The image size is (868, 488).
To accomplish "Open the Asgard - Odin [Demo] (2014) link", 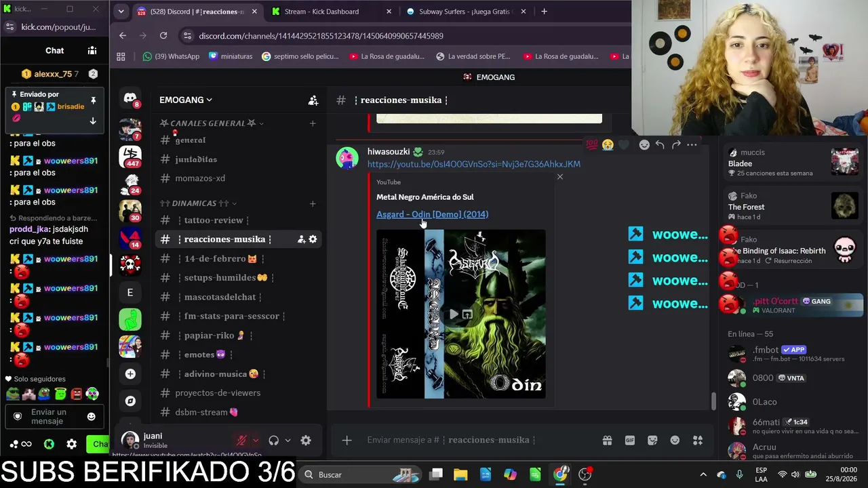I will pos(433,214).
